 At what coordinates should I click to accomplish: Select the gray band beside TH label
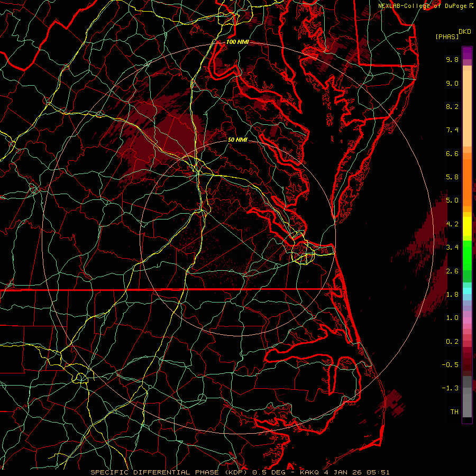coord(467,405)
